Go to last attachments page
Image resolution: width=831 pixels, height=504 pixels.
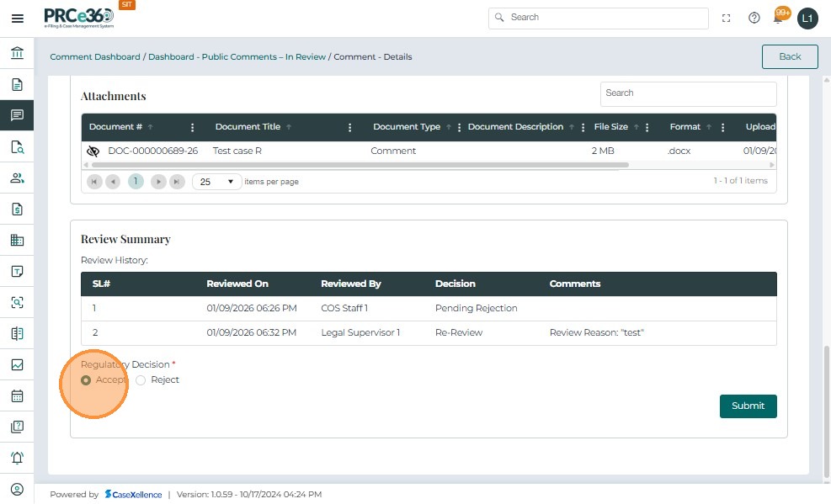pos(177,182)
